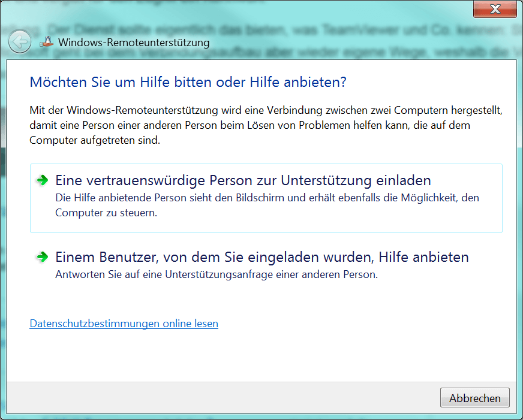Click green arrow beside 'Eine vertrauenswürdige Person'
Image resolution: width=523 pixels, height=420 pixels.
tap(43, 180)
